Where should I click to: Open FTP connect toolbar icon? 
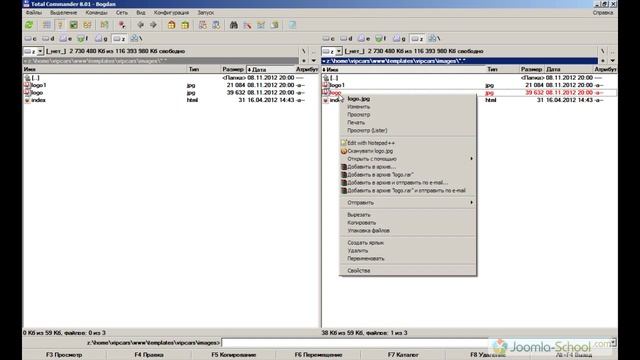coord(202,25)
